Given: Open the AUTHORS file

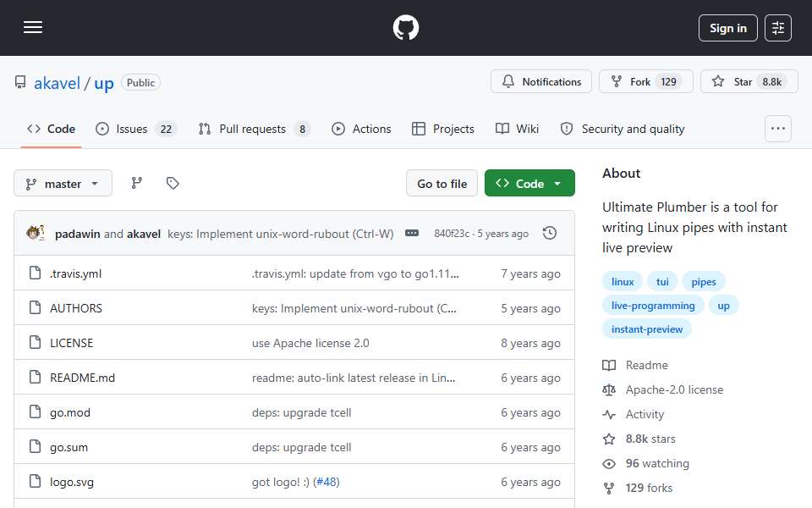Looking at the screenshot, I should (x=75, y=308).
